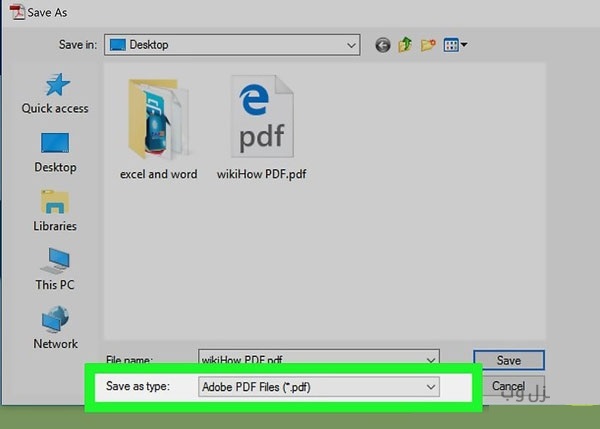Click the Back navigation arrow icon
Screen dimensions: 600x429
pos(382,45)
